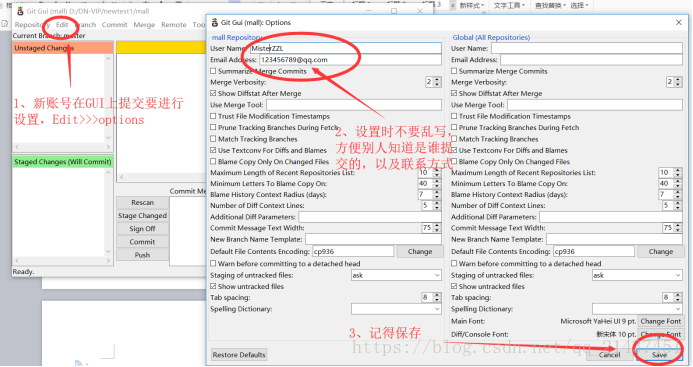Viewport: 693px width, 367px height.
Task: Adjust Global Maximum Length of Recent Repositories spinner
Action: tap(670, 172)
